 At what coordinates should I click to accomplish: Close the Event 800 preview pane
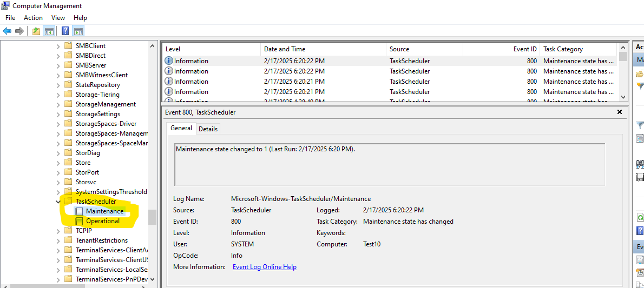click(620, 112)
